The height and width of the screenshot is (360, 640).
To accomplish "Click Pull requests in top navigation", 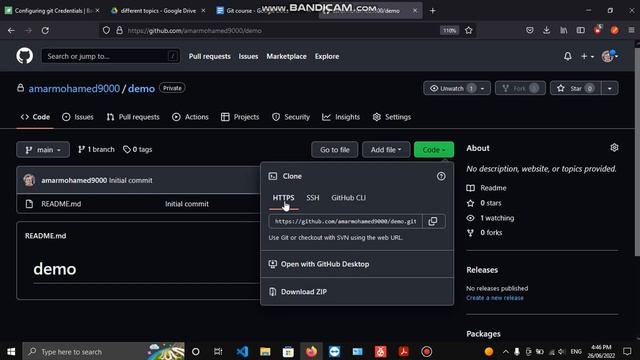I will click(209, 56).
